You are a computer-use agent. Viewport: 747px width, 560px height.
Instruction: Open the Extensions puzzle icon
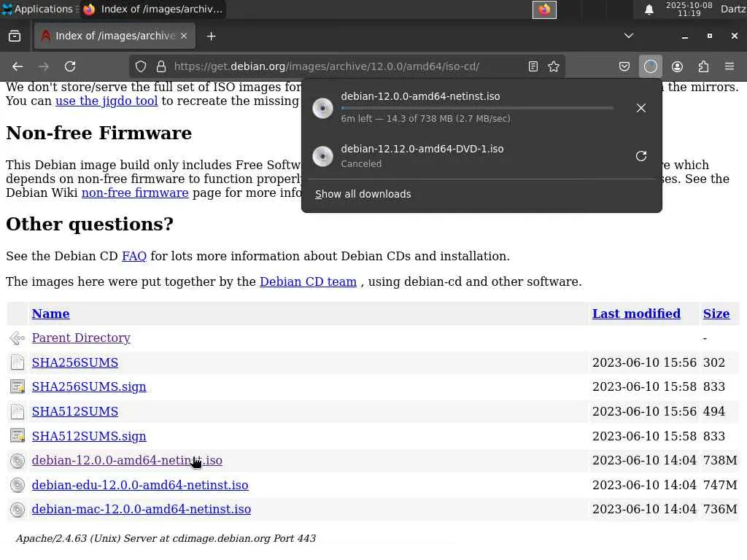coord(703,66)
